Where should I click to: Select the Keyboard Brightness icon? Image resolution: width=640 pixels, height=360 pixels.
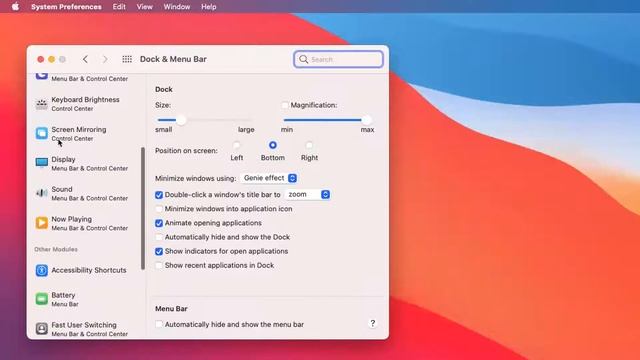coord(42,104)
